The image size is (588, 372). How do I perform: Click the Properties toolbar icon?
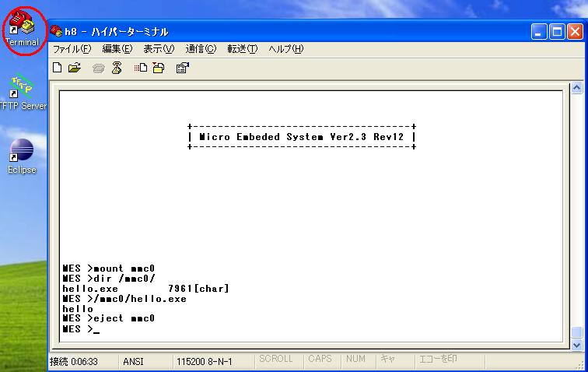click(183, 68)
